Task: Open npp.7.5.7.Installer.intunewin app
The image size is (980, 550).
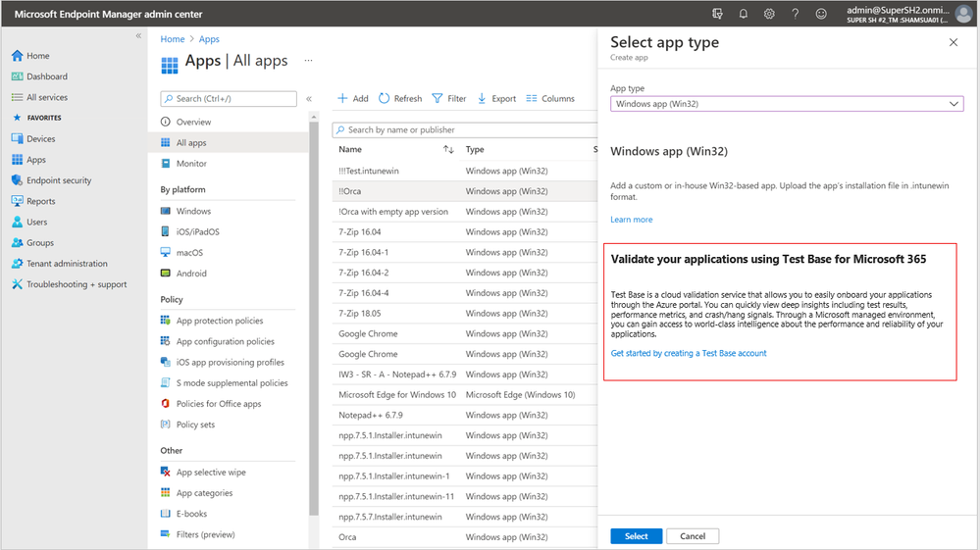Action: [465, 517]
